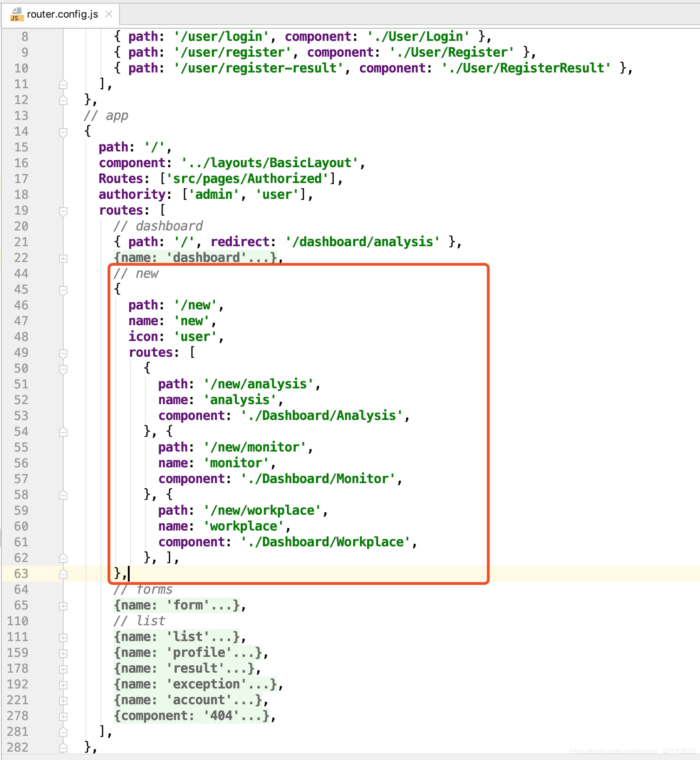
Task: Click the '/new' path string on line 46
Action: coord(196,305)
